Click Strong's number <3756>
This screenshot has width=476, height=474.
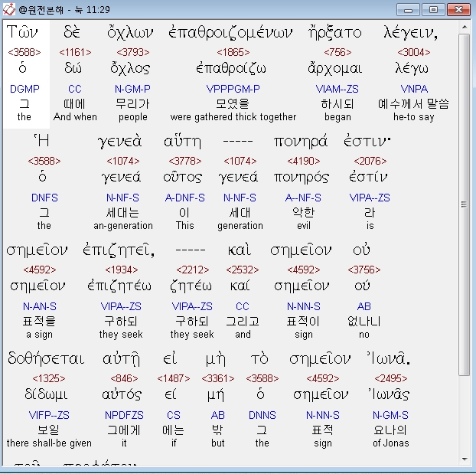[364, 270]
